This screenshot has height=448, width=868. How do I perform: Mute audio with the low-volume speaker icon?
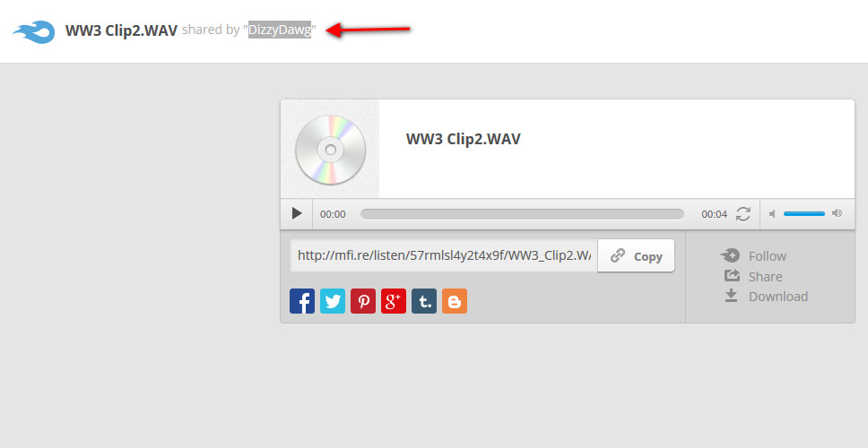772,213
